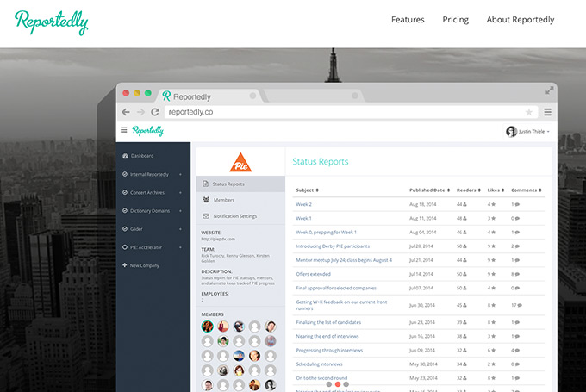Viewport: 586px width, 392px height.
Task: Sort the table by Comments
Action: click(x=527, y=190)
